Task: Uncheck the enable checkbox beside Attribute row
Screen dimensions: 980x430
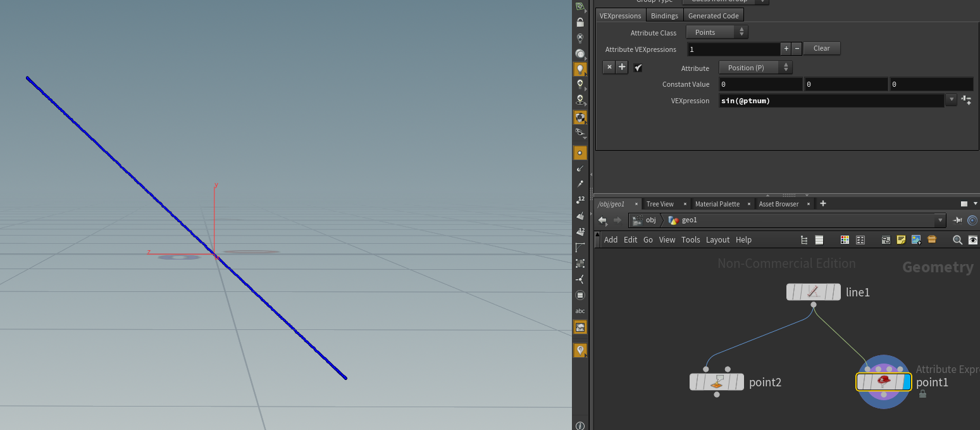Action: pos(638,68)
